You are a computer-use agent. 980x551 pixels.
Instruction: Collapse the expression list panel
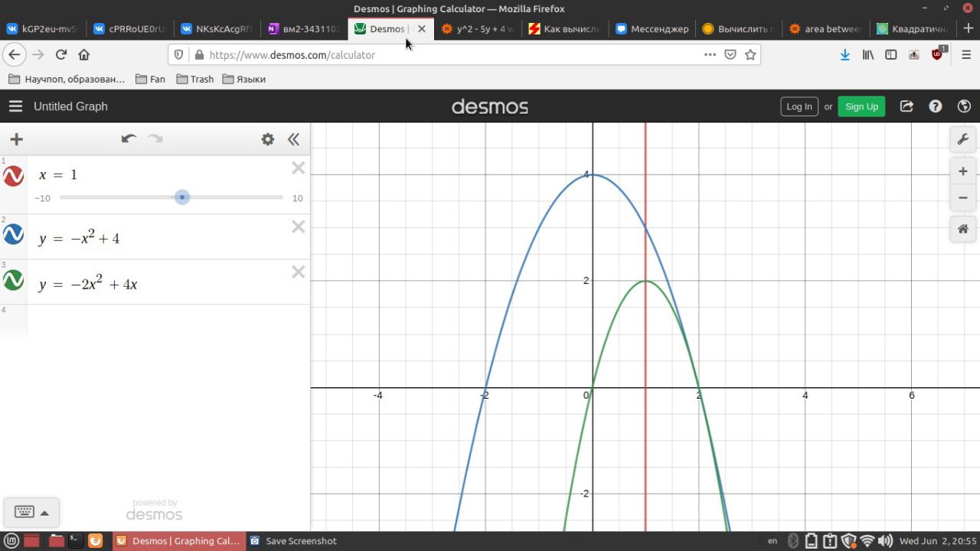(293, 139)
